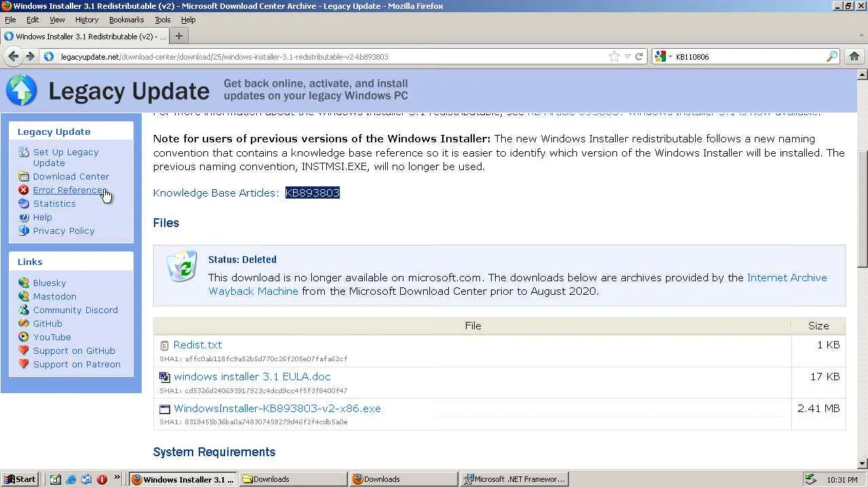Viewport: 868px width, 488px height.
Task: Open a new tab with the plus button
Action: point(179,36)
